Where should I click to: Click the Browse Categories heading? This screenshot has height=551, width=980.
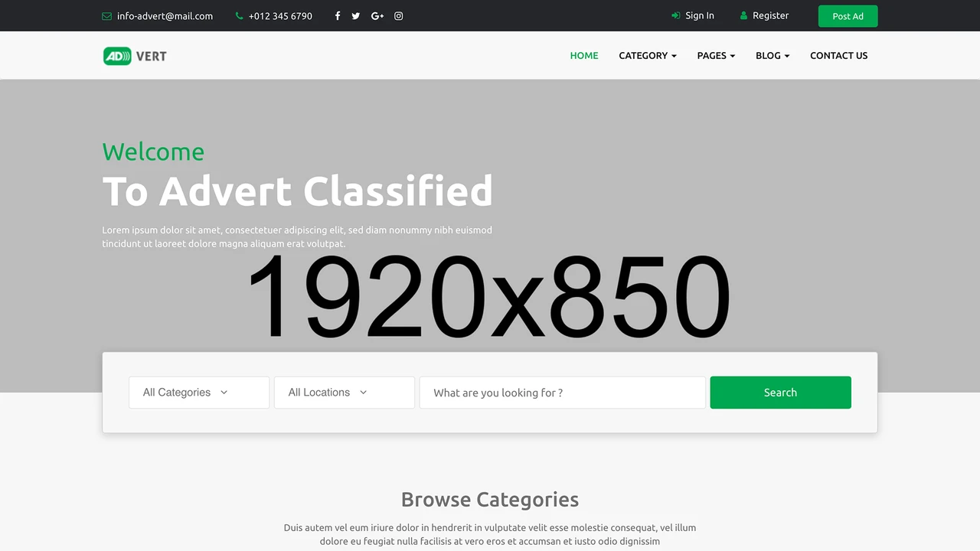pos(490,500)
